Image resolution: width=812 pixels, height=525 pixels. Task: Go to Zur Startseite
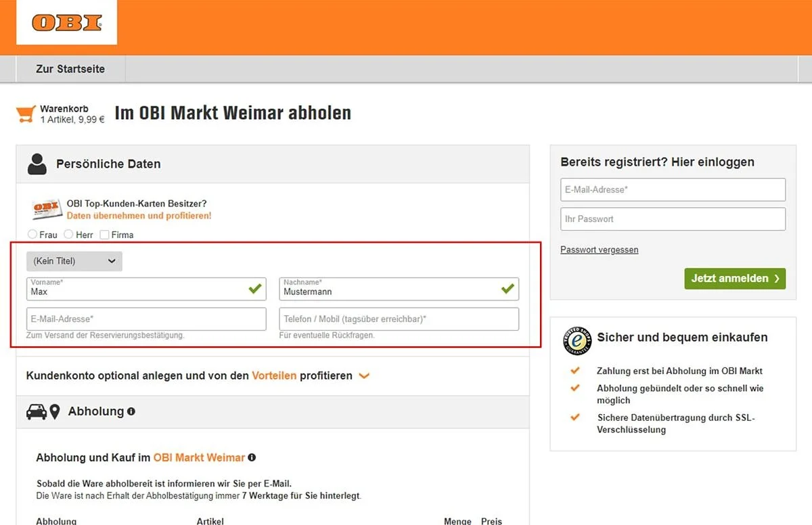point(70,69)
